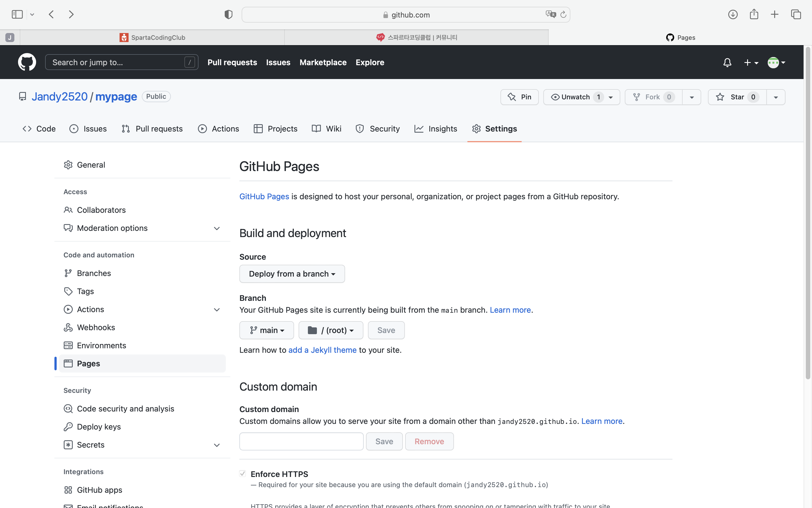The image size is (812, 508).
Task: Expand the Secrets section
Action: pyautogui.click(x=217, y=445)
